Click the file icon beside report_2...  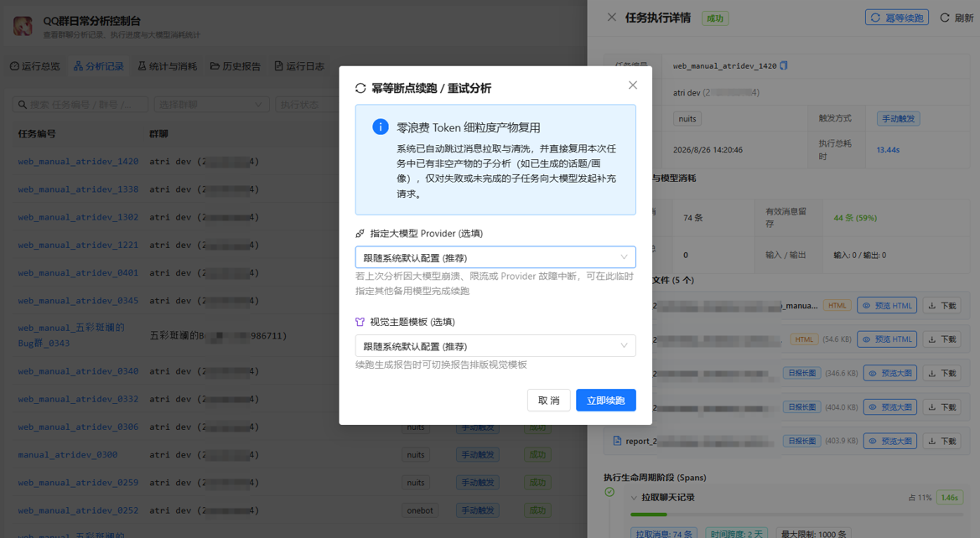(x=617, y=441)
